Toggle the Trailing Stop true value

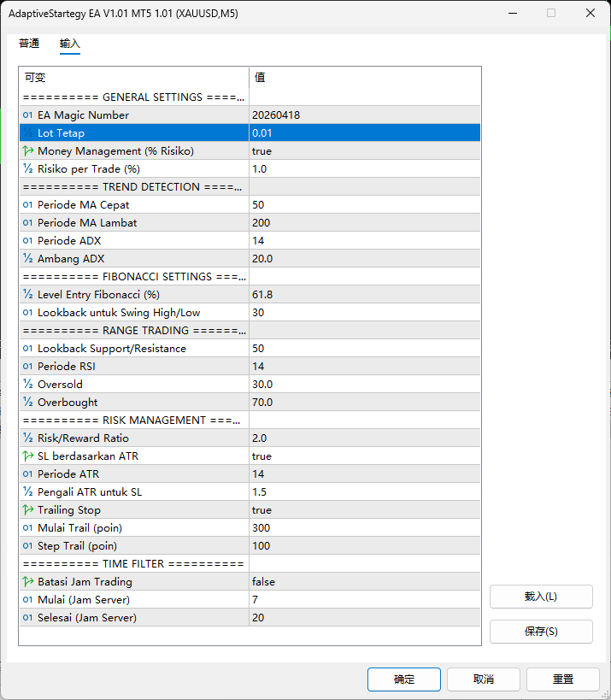click(364, 510)
